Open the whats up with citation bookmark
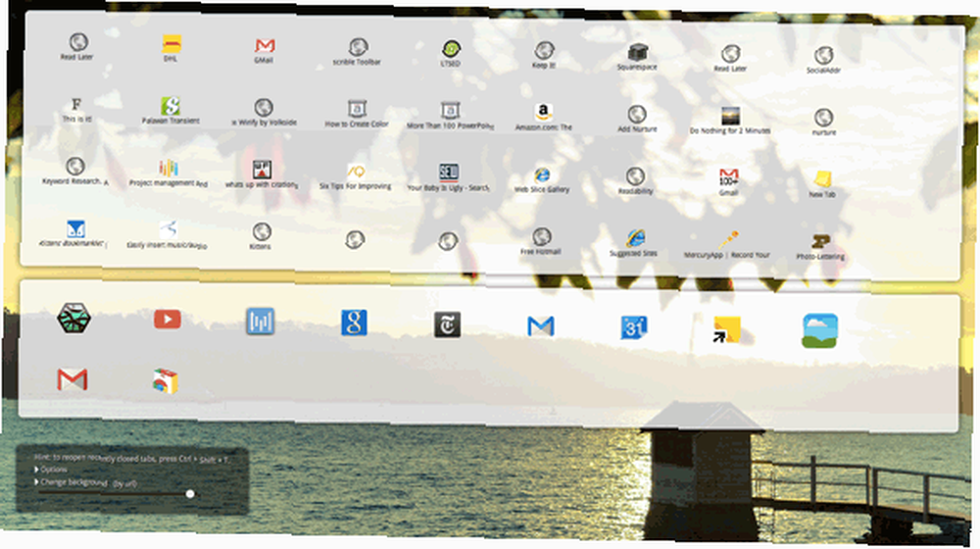980x549 pixels. coord(262,175)
